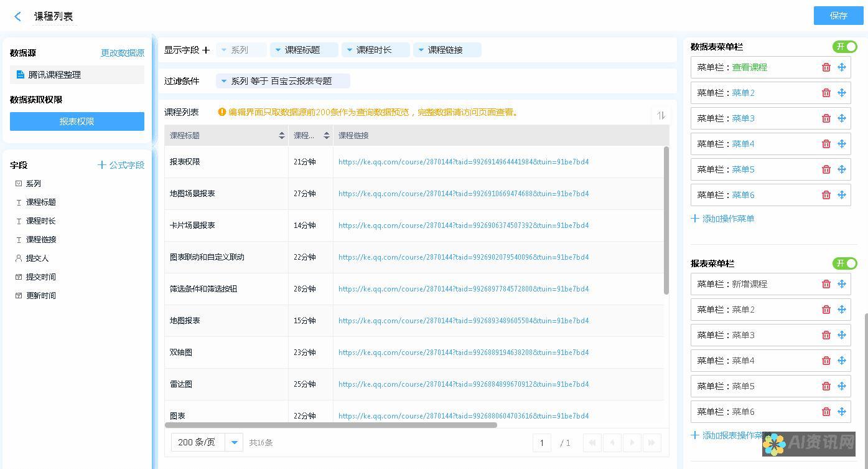Delete the 查看课程 menu item
This screenshot has width=868, height=469.
[826, 67]
